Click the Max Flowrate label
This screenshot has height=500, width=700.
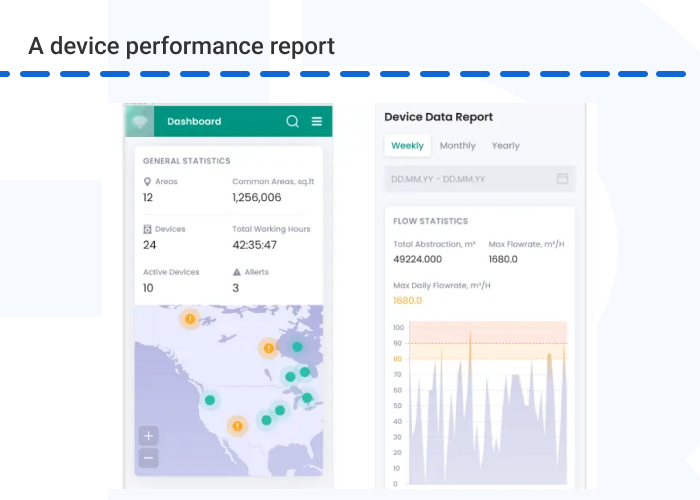[x=526, y=244]
